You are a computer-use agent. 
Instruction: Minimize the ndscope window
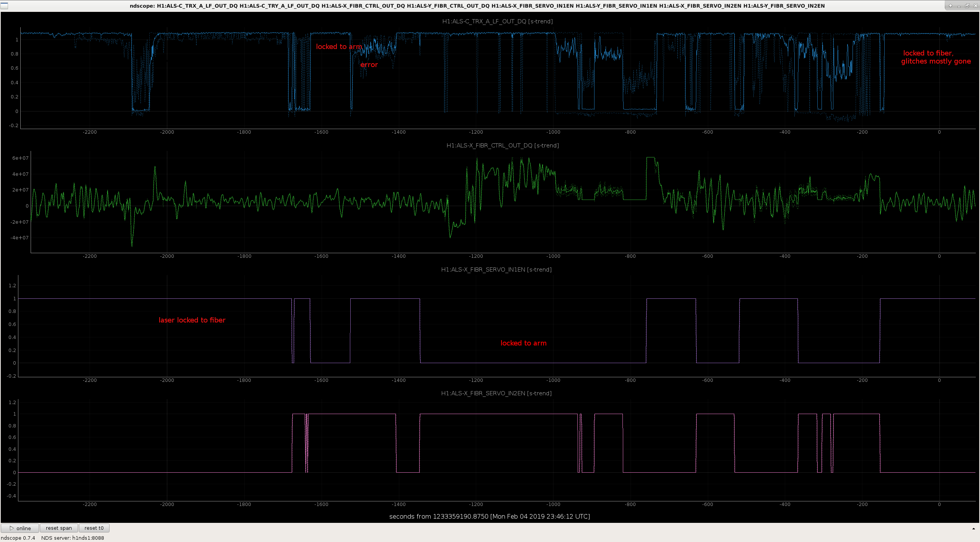coord(959,6)
